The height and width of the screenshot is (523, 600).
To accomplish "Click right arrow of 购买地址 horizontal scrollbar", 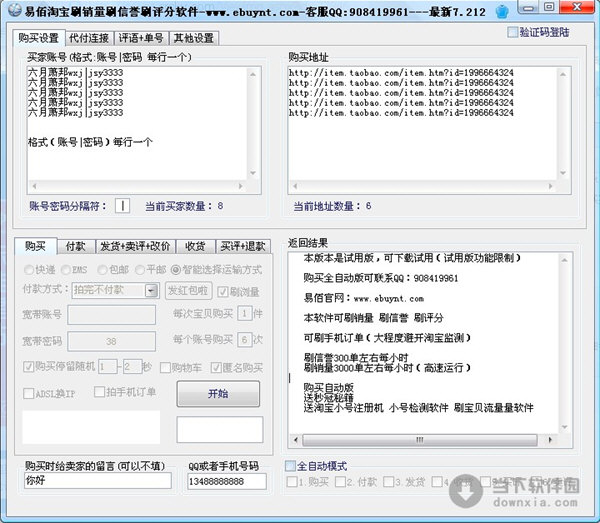I will [x=550, y=186].
